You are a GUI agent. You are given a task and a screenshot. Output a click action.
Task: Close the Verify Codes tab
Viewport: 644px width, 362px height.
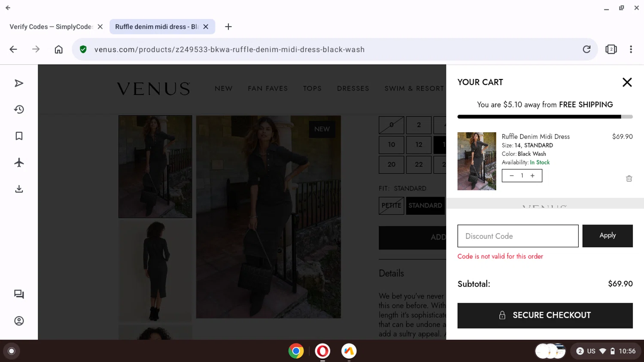100,27
